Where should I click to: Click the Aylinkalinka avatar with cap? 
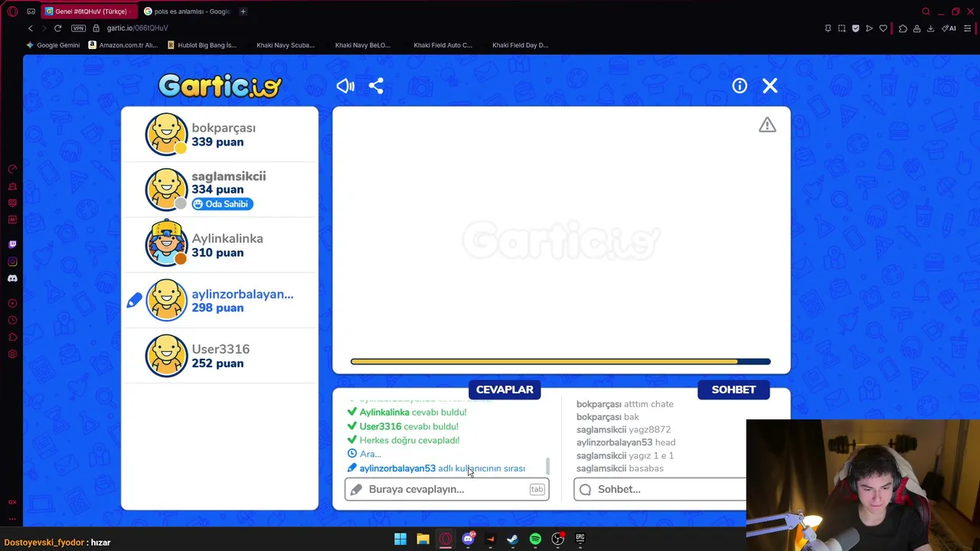[166, 243]
